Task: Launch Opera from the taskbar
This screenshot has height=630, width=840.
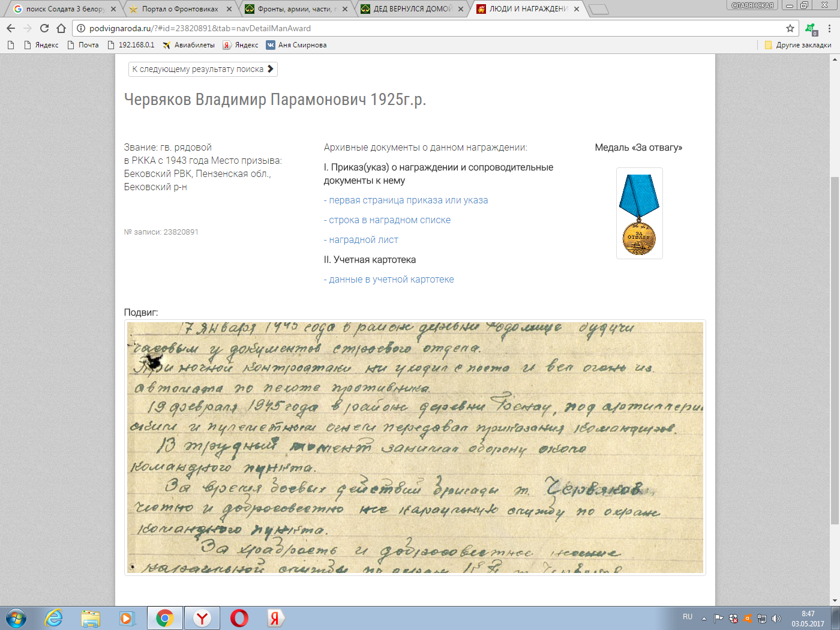Action: pos(239,618)
